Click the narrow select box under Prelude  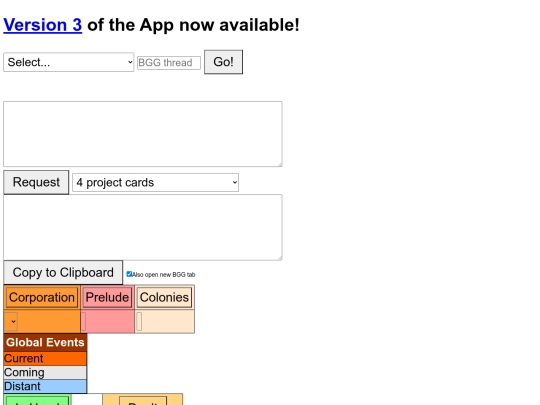point(83,322)
